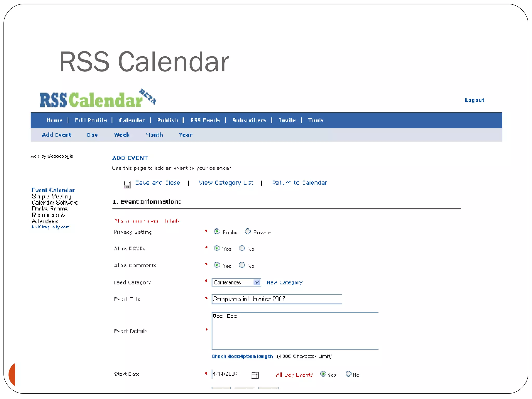The height and width of the screenshot is (399, 532).
Task: Choose No for Allow RSVPs
Action: pos(242,248)
